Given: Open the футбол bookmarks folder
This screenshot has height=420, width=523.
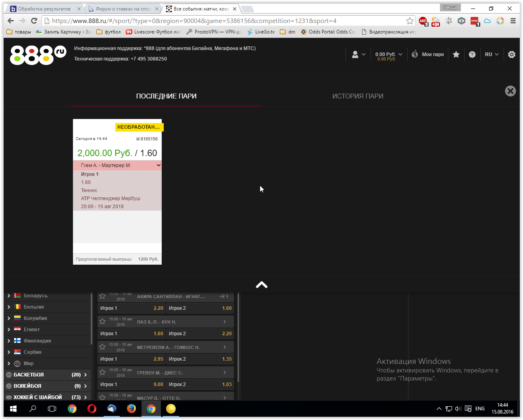Looking at the screenshot, I should click(108, 32).
